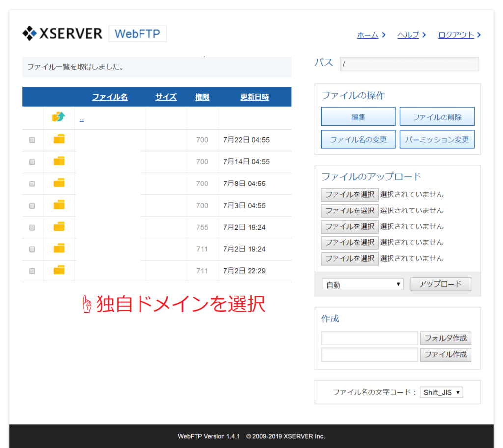
Task: Check the box for the 7月3日 04:55 folder
Action: (x=32, y=206)
